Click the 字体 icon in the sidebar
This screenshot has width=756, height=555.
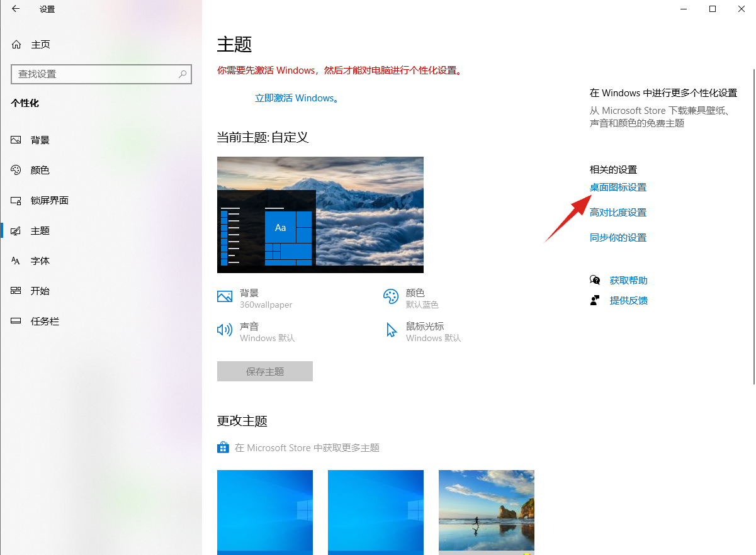16,261
